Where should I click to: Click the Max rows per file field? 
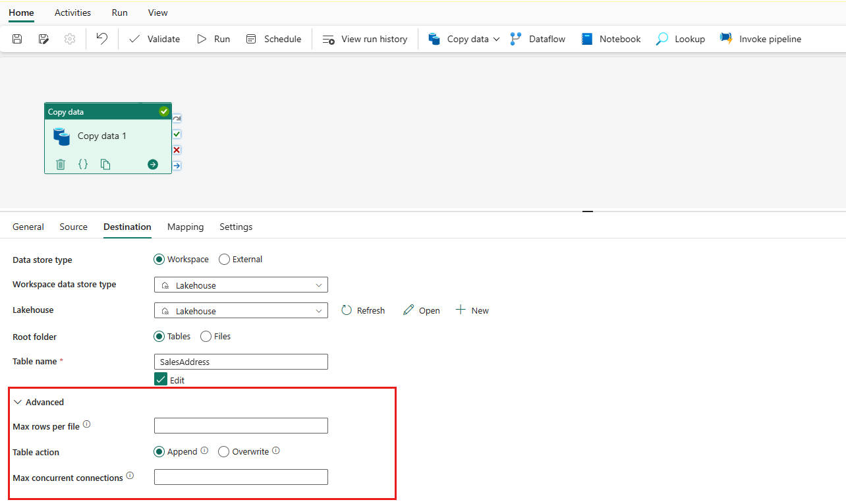(x=241, y=426)
